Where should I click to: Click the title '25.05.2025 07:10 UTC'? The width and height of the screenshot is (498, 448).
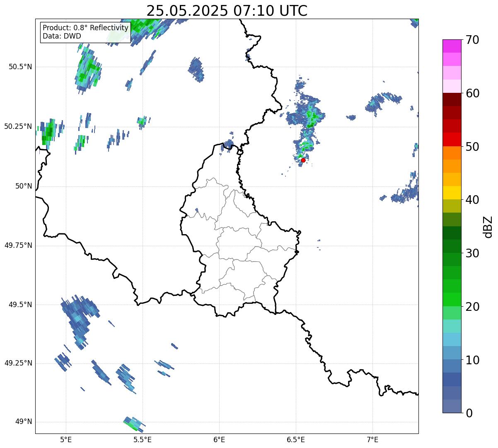[x=227, y=10]
